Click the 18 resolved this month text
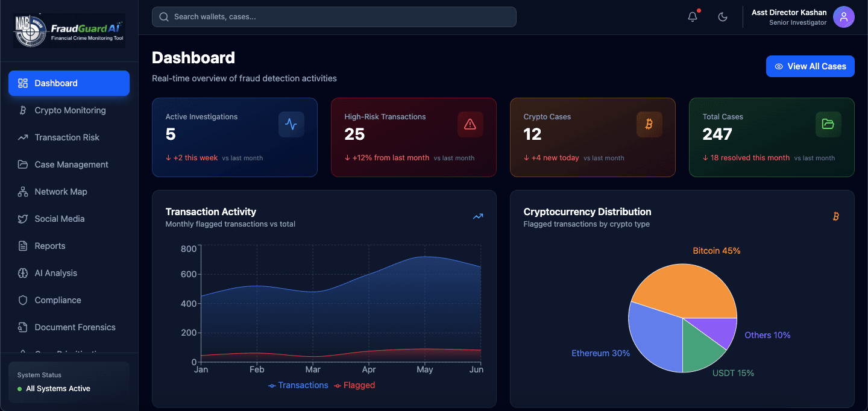868x411 pixels. [750, 158]
